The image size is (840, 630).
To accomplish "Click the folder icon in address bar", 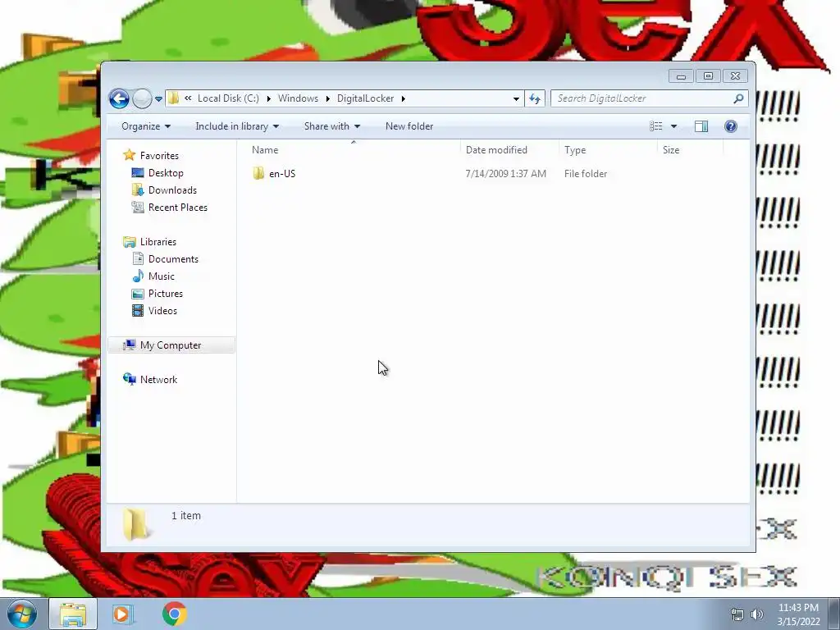I will [x=174, y=98].
